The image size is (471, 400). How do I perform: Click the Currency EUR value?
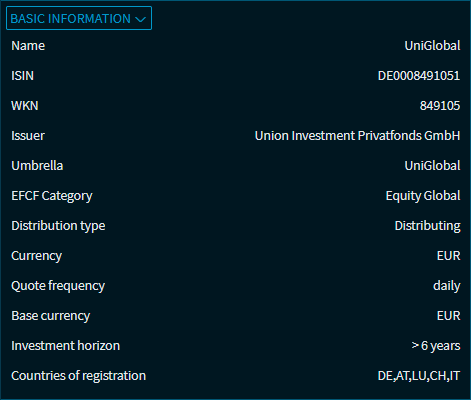click(448, 256)
